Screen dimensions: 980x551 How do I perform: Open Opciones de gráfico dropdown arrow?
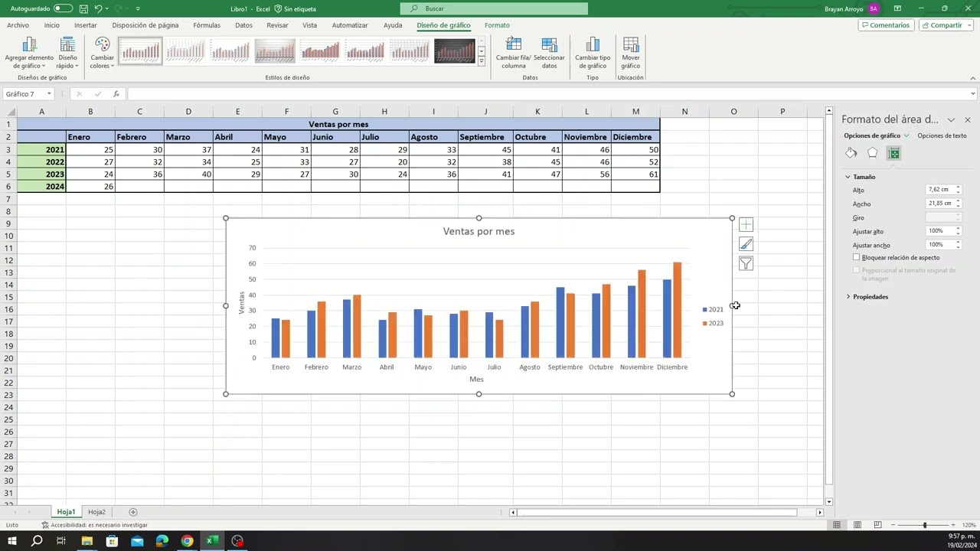(x=906, y=135)
